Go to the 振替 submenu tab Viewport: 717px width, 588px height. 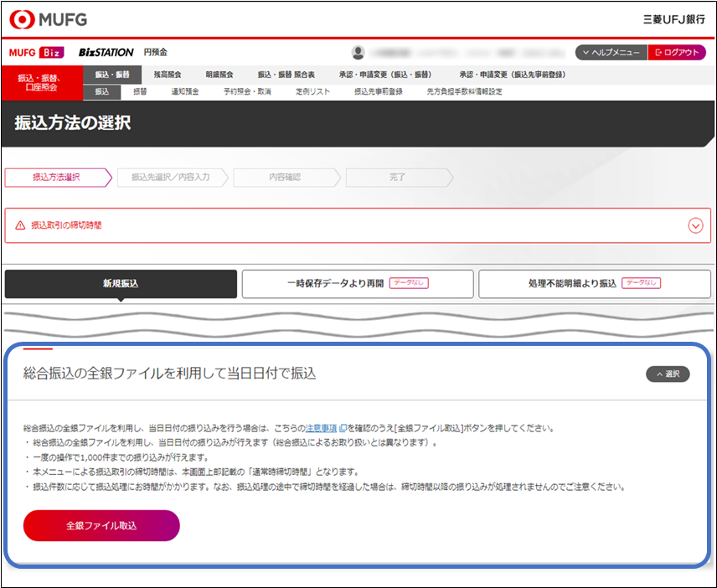(x=140, y=91)
